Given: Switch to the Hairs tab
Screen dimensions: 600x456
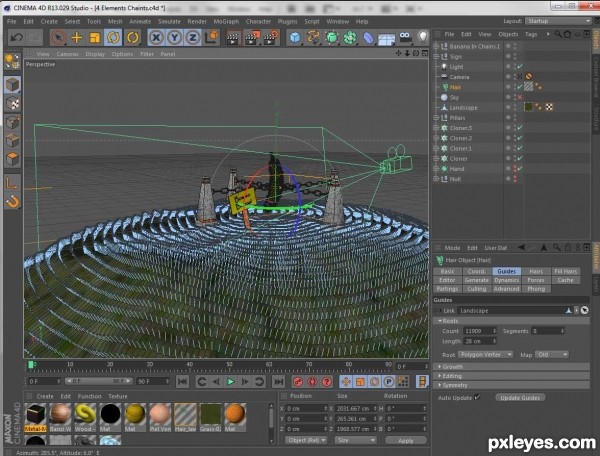Looking at the screenshot, I should [536, 271].
